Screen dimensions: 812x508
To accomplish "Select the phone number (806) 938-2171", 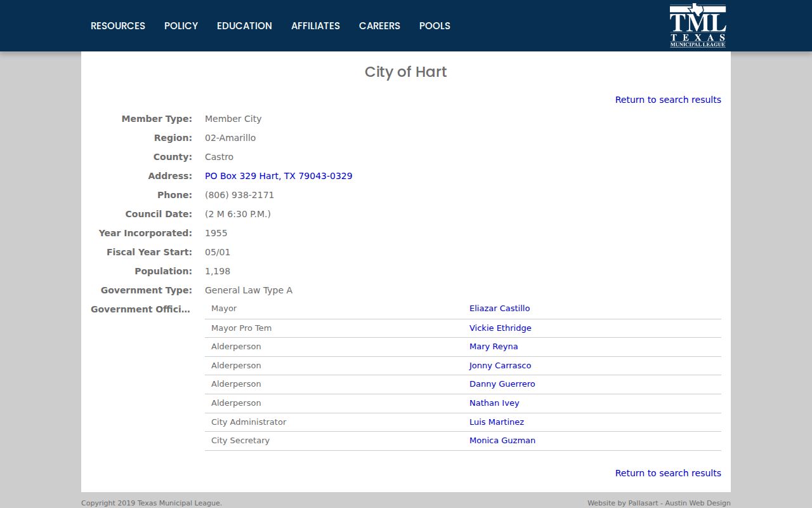I will click(x=240, y=195).
